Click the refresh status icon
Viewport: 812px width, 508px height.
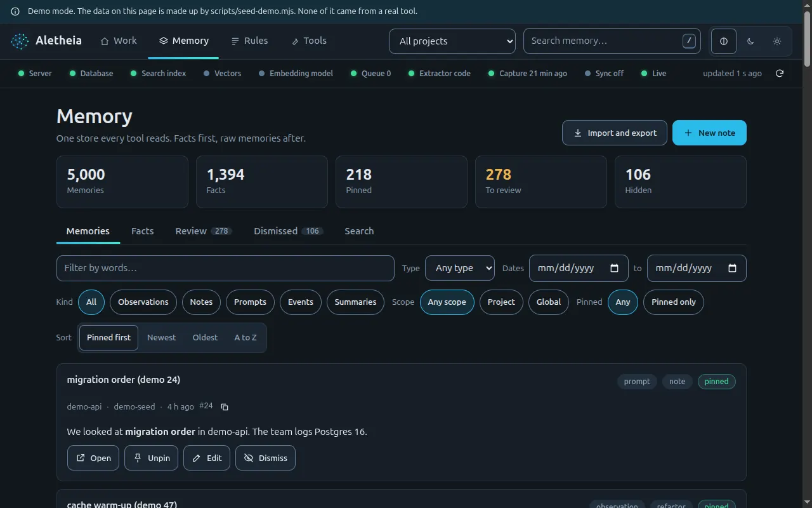coord(780,74)
